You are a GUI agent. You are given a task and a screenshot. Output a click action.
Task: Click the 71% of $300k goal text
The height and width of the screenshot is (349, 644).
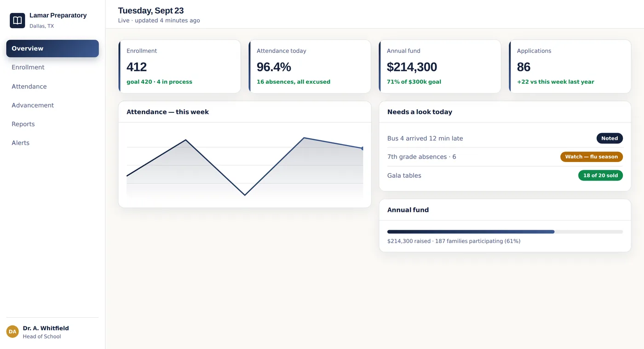pos(414,82)
